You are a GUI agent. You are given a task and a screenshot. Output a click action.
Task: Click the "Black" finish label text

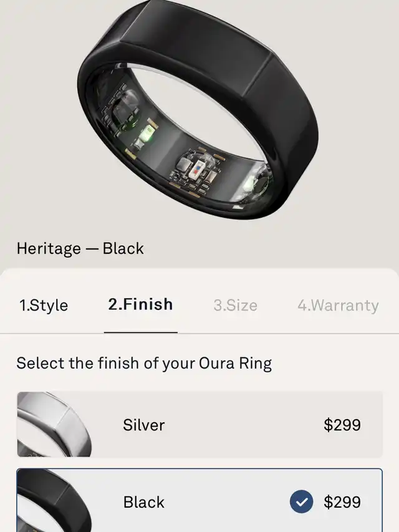point(144,502)
